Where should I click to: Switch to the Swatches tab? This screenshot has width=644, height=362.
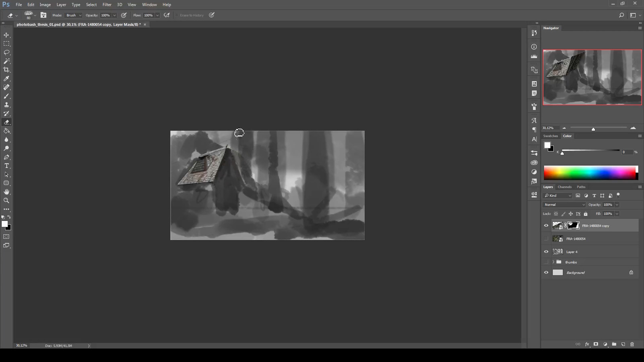(x=550, y=136)
